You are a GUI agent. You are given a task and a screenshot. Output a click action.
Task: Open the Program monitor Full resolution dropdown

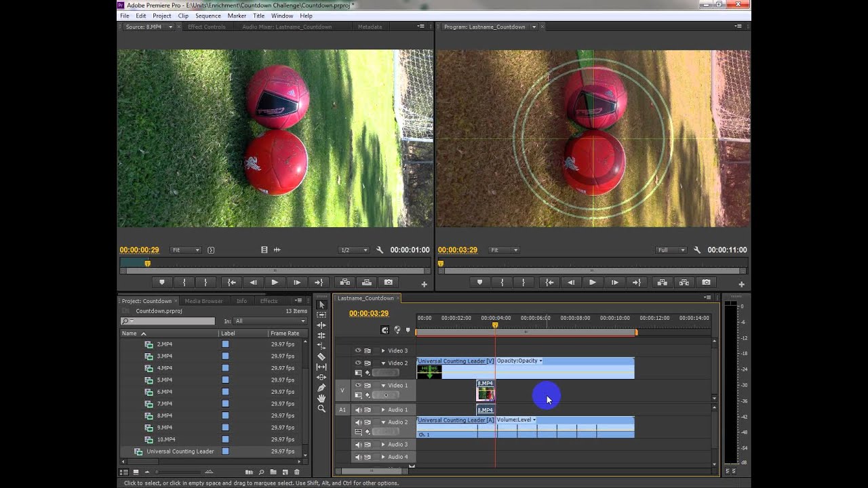point(671,250)
